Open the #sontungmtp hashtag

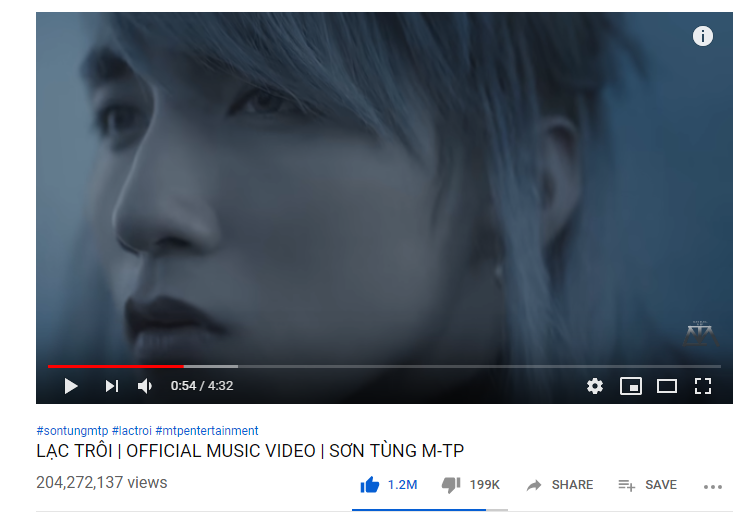coord(72,430)
